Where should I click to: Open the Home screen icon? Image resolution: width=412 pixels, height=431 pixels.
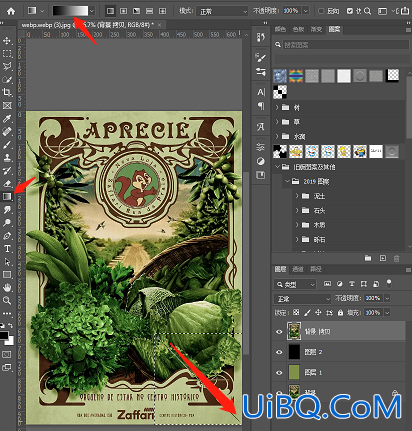pyautogui.click(x=11, y=11)
